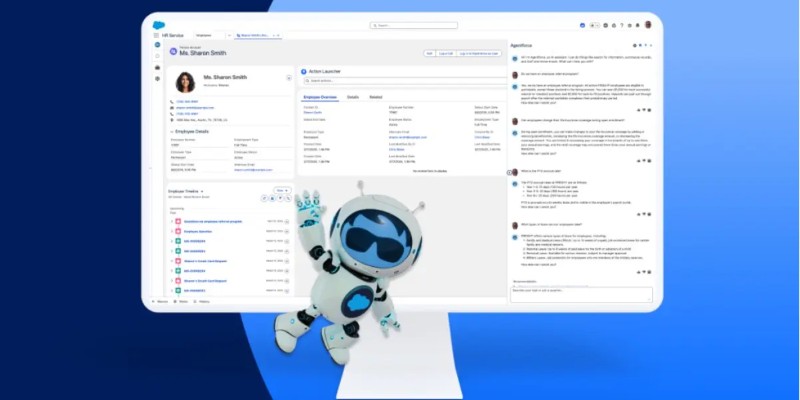The height and width of the screenshot is (400, 800).
Task: Click the Person Account record icon
Action: tap(173, 52)
